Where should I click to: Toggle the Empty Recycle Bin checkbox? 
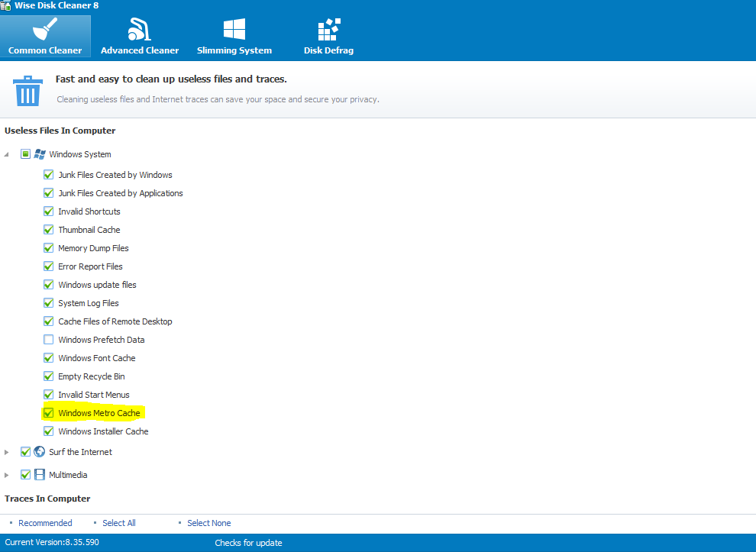point(49,376)
